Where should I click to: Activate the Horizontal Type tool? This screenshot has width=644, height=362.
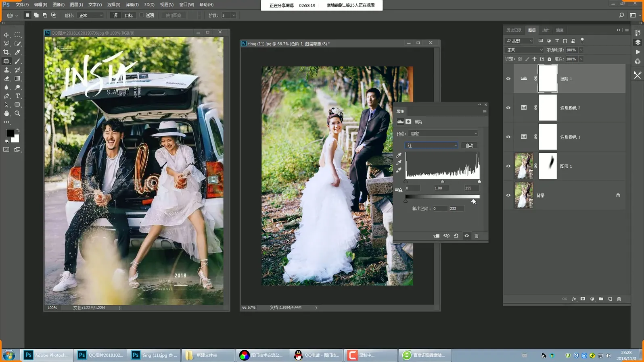coord(17,96)
